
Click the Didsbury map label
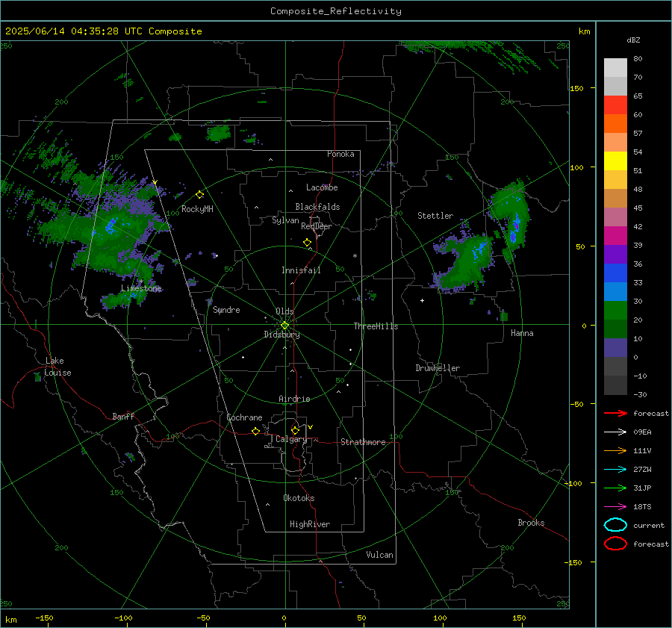click(x=281, y=335)
